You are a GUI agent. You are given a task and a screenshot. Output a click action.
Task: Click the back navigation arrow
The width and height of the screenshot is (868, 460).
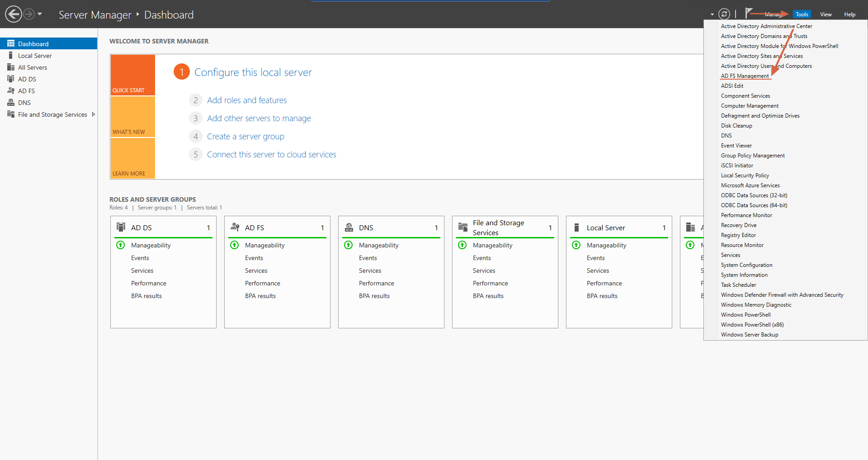point(14,14)
